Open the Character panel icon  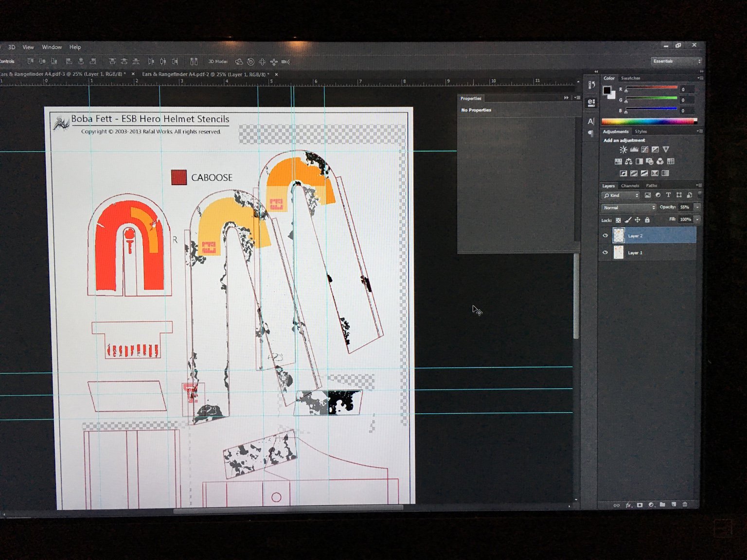coord(591,121)
